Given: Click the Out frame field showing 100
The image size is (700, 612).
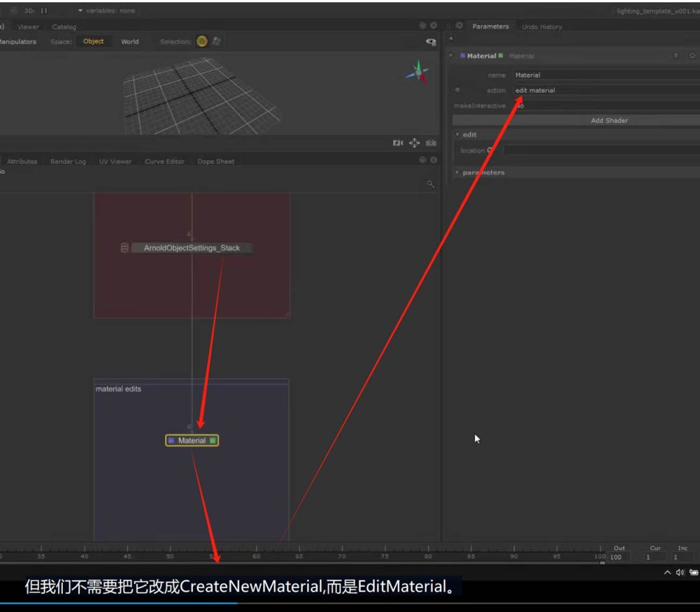Looking at the screenshot, I should click(619, 557).
